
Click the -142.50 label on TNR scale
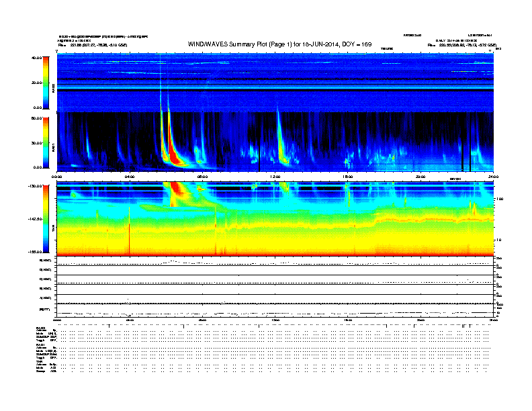[x=36, y=219]
